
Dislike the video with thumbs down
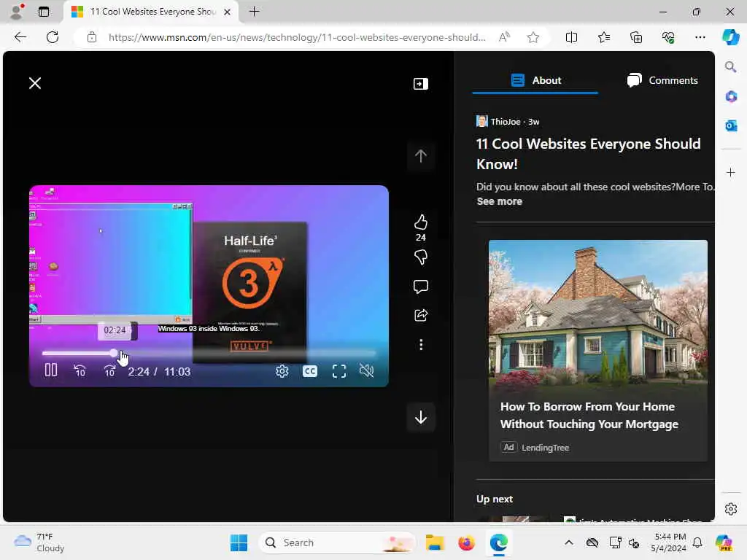(421, 257)
